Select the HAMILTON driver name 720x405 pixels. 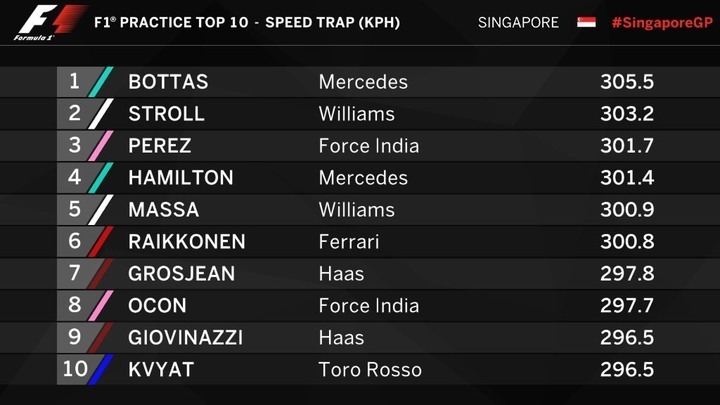pos(181,178)
